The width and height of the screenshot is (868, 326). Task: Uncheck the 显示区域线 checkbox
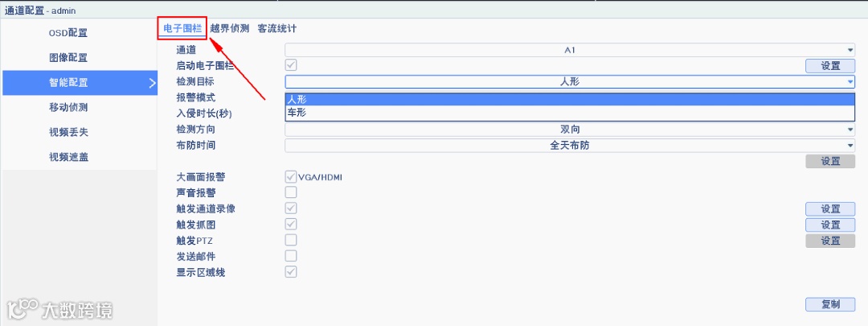[291, 272]
